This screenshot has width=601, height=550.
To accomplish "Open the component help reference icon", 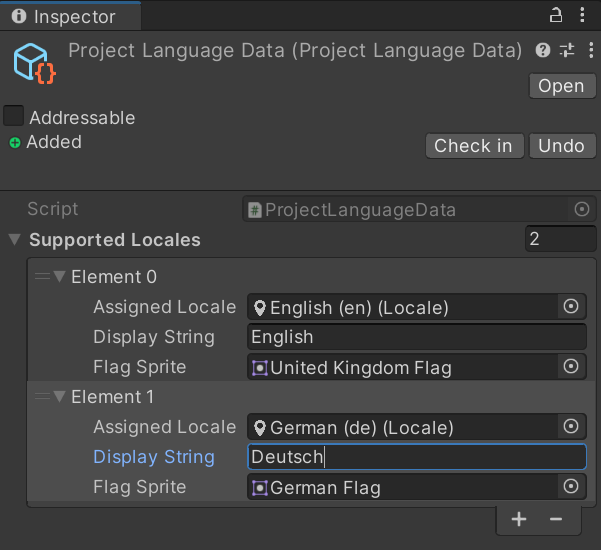I will coord(543,51).
